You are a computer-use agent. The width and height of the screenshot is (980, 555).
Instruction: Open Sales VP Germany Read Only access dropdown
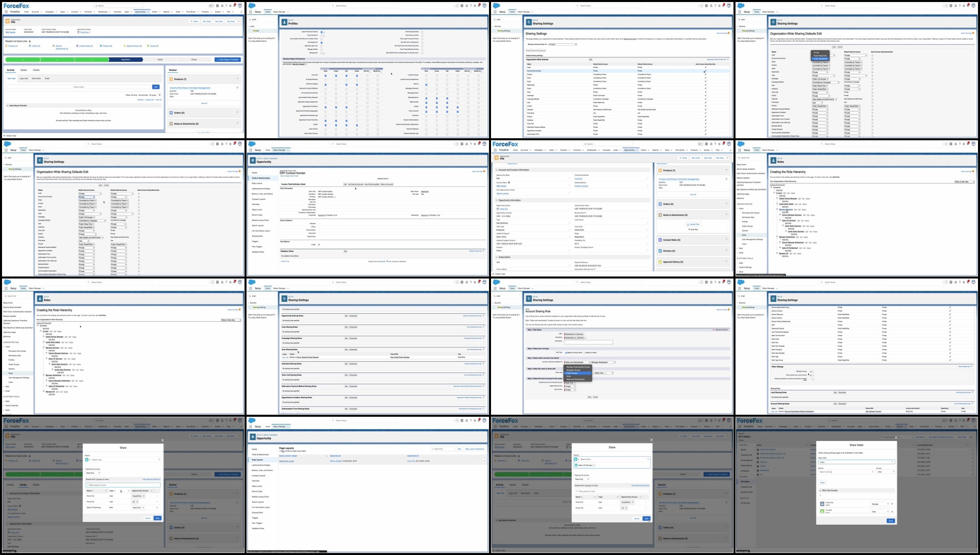click(138, 508)
